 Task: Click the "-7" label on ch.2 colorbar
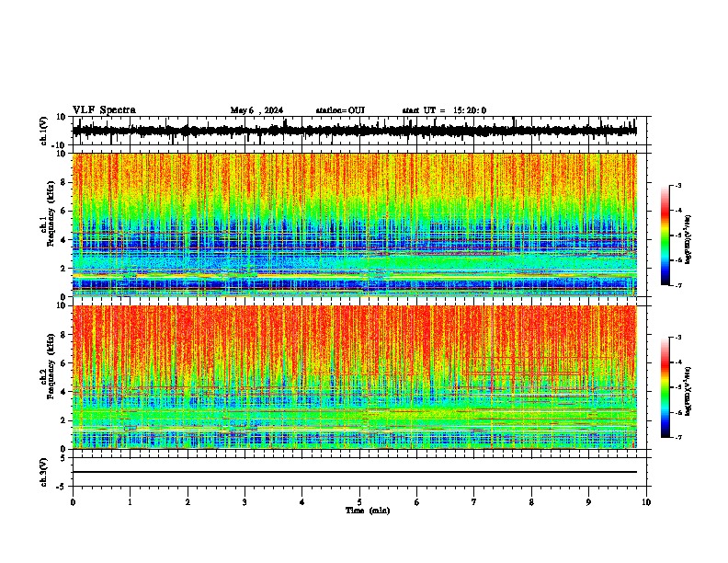coord(678,437)
